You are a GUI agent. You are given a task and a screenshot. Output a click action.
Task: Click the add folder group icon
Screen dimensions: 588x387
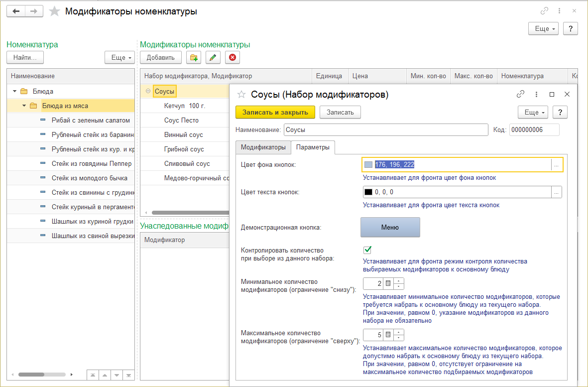pos(193,58)
